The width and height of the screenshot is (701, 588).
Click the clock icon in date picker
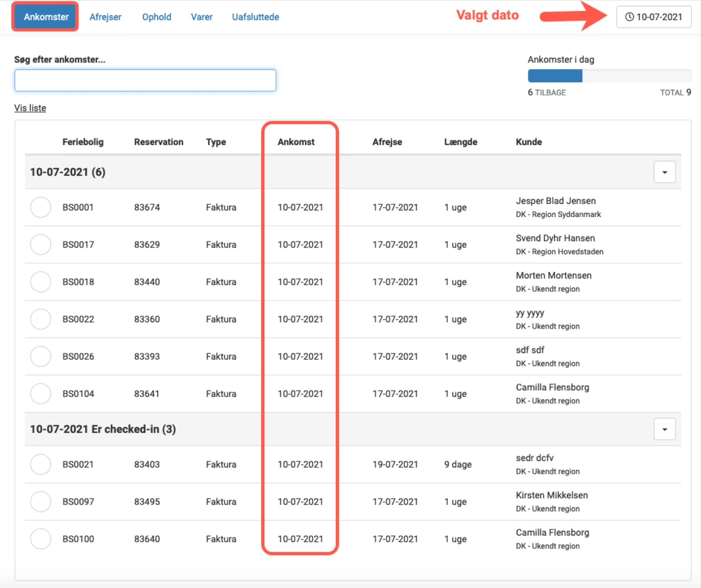[x=629, y=17]
